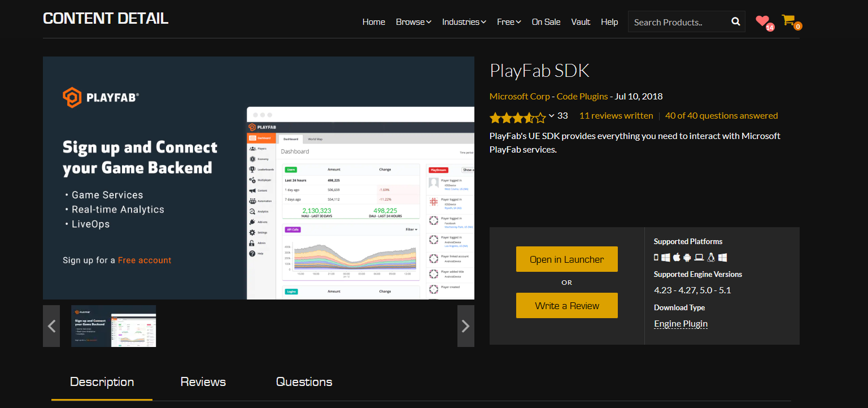This screenshot has width=868, height=408.
Task: Click the PlayFab SDK product title
Action: coord(539,71)
